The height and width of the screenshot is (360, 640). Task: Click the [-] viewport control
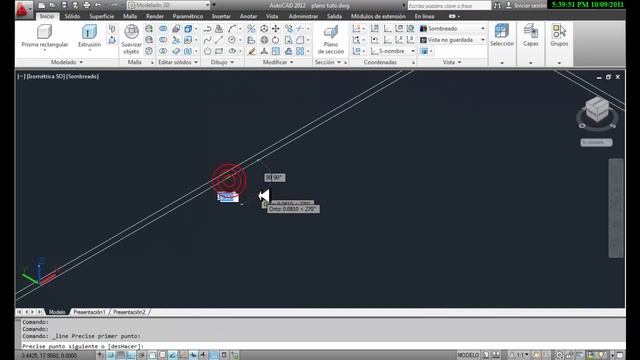[x=21, y=76]
